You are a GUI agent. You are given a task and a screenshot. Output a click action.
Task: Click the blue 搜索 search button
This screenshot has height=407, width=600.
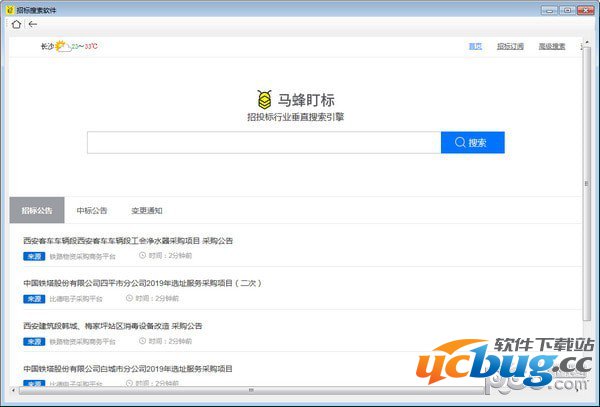coord(473,142)
